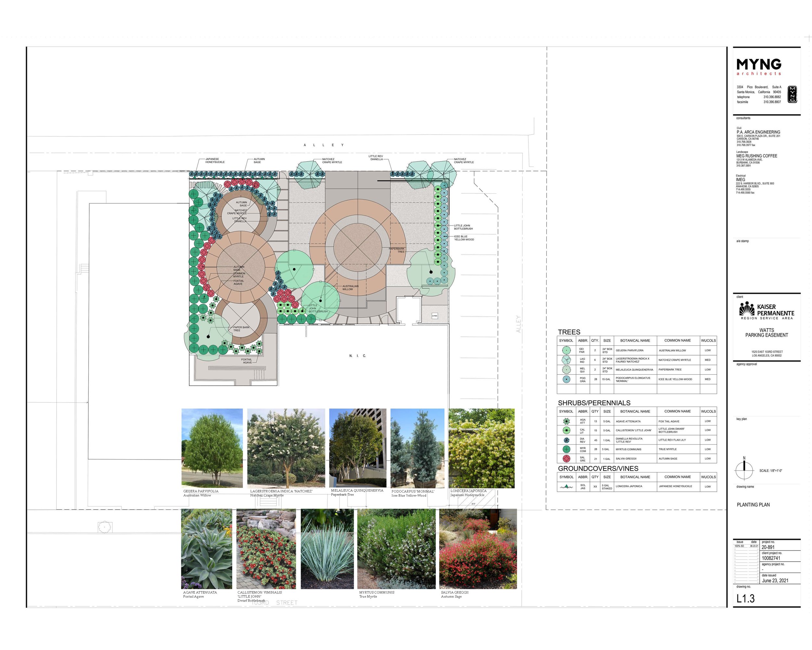Click the Natchez Crape Myrtle legend symbol

pyautogui.click(x=566, y=360)
